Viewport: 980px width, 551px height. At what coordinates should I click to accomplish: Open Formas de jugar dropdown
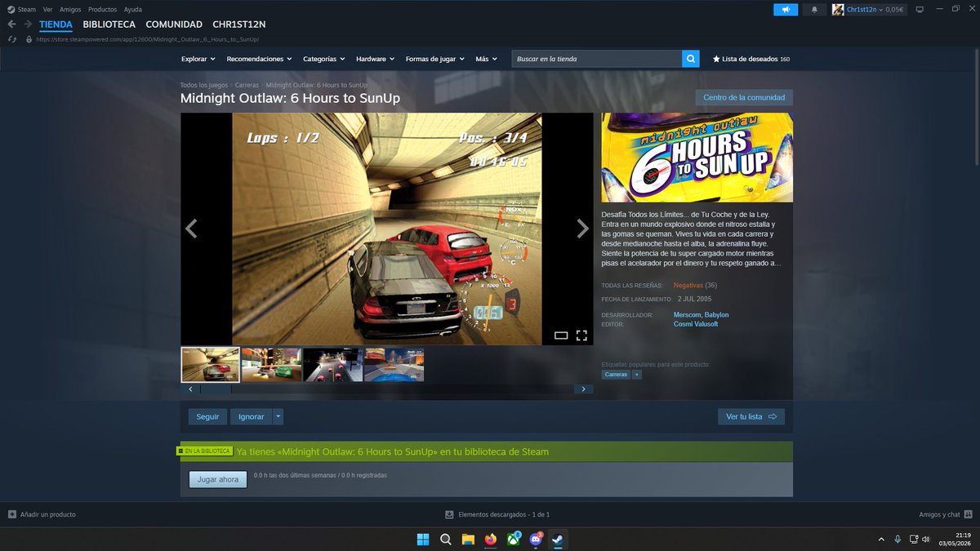click(x=435, y=59)
